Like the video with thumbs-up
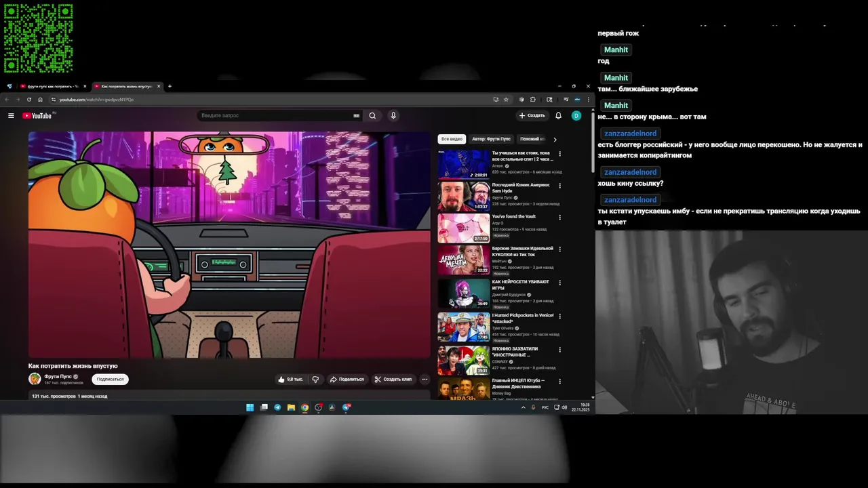 coord(290,380)
